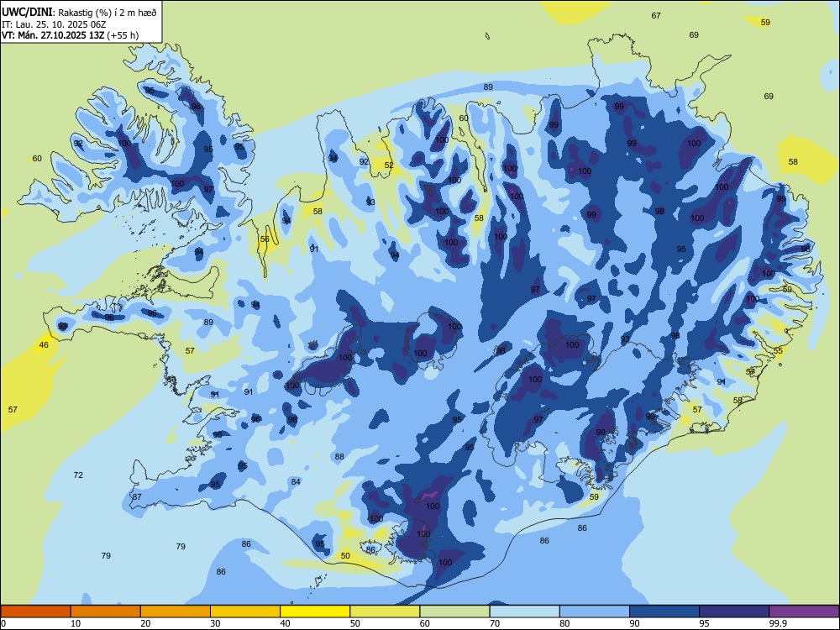
Task: Click the humidity value 72 on the map
Action: click(78, 475)
